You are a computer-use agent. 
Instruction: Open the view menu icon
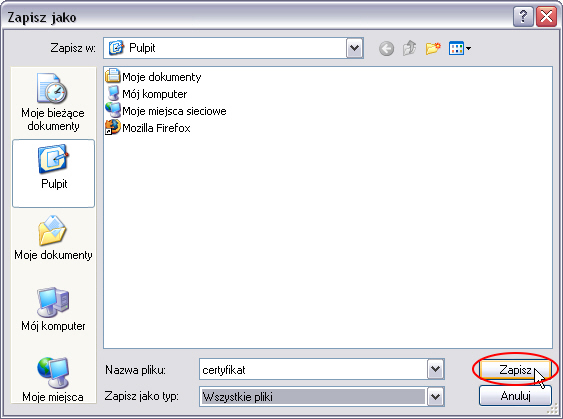pyautogui.click(x=460, y=48)
